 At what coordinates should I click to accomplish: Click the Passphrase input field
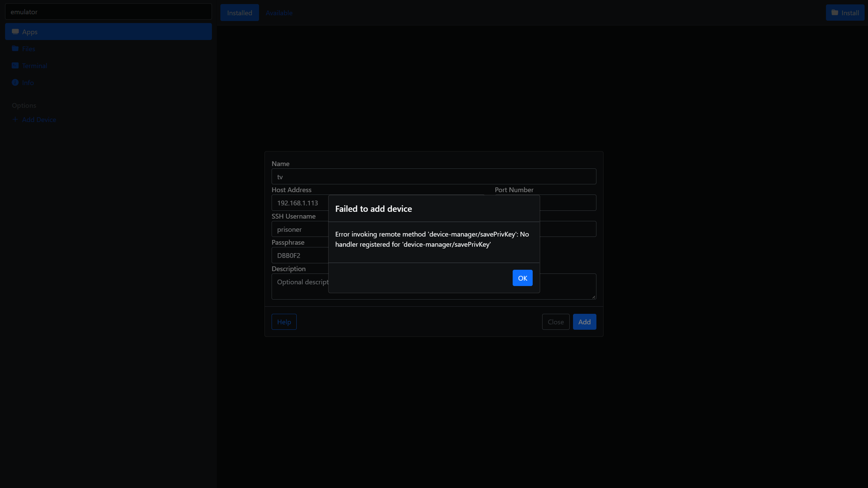point(300,256)
